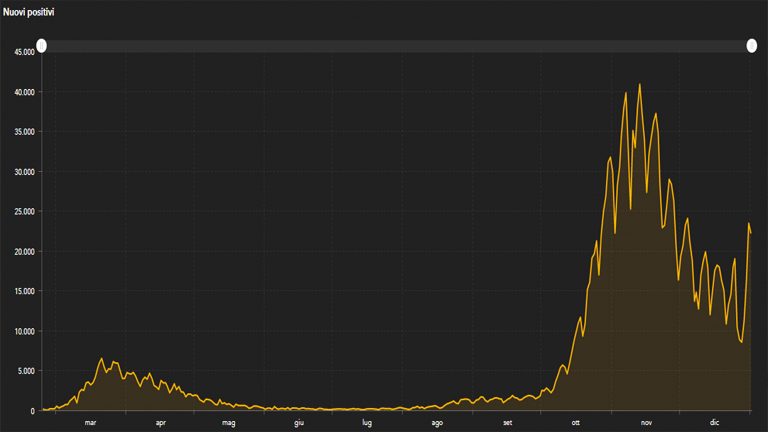Click the right range slider handle
768x432 pixels.
tap(752, 46)
